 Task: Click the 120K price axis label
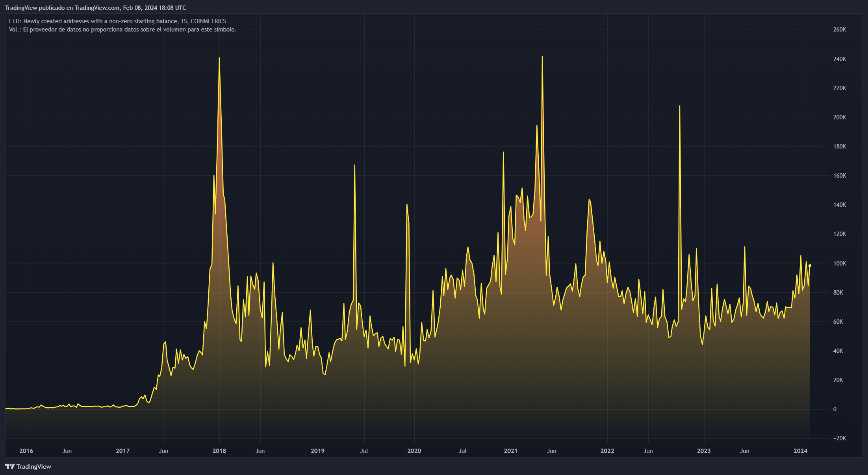pyautogui.click(x=840, y=234)
